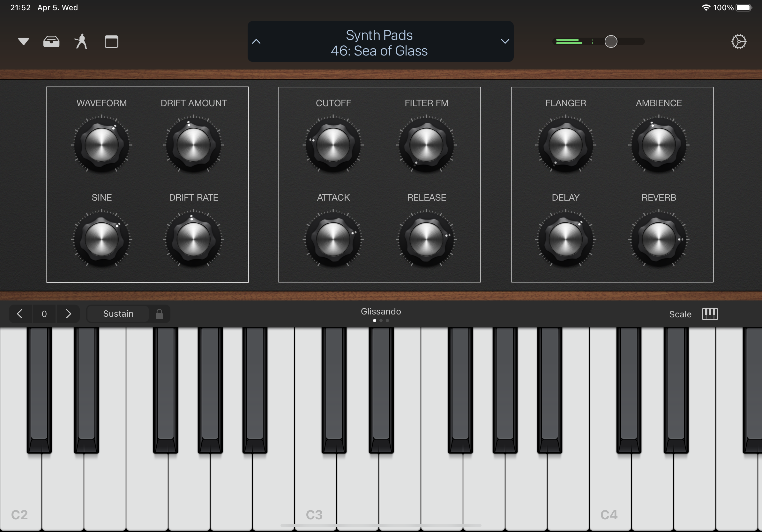The height and width of the screenshot is (532, 762).
Task: Select next preset with down chevron
Action: [x=505, y=42]
